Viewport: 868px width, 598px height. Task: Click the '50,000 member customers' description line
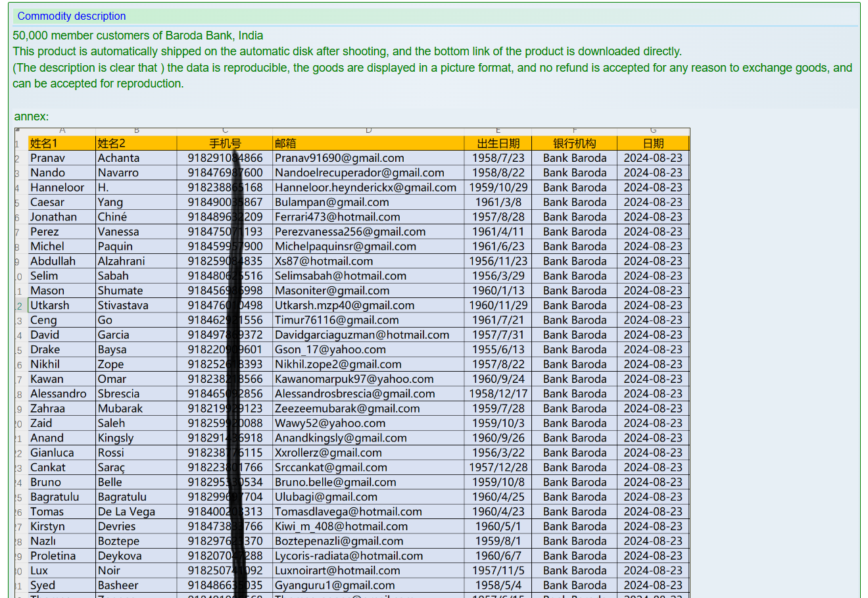tap(138, 36)
